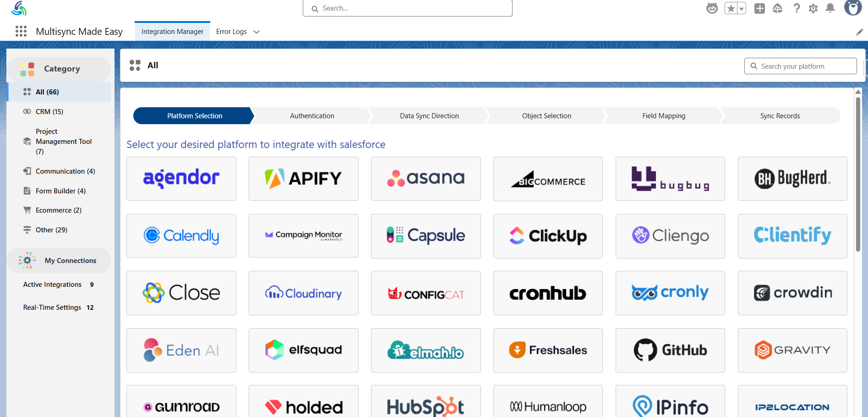
Task: Select the Crowdin platform card
Action: (x=792, y=293)
